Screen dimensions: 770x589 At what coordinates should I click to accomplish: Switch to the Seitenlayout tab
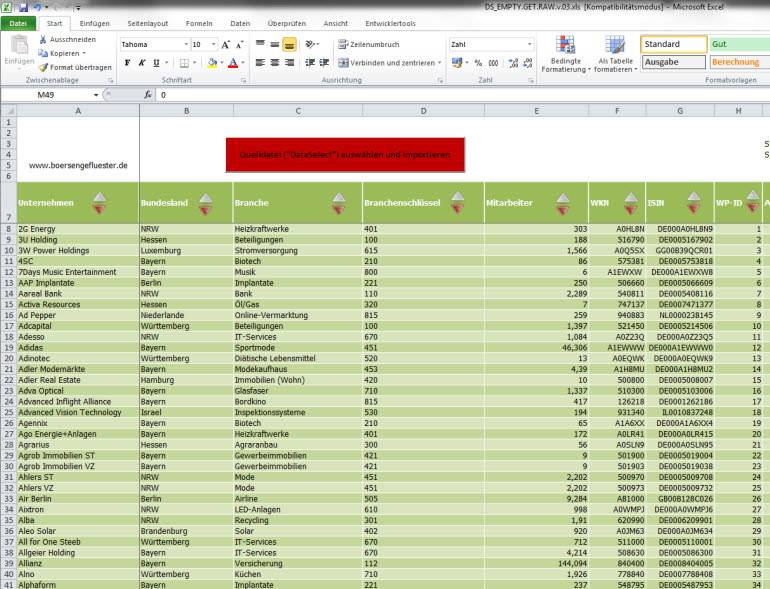(x=148, y=24)
